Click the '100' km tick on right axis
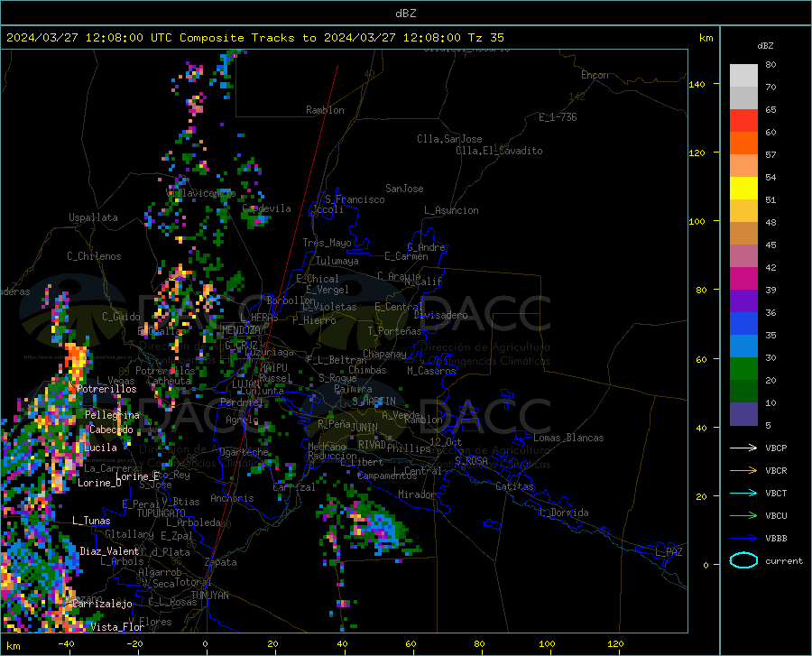 tap(697, 221)
